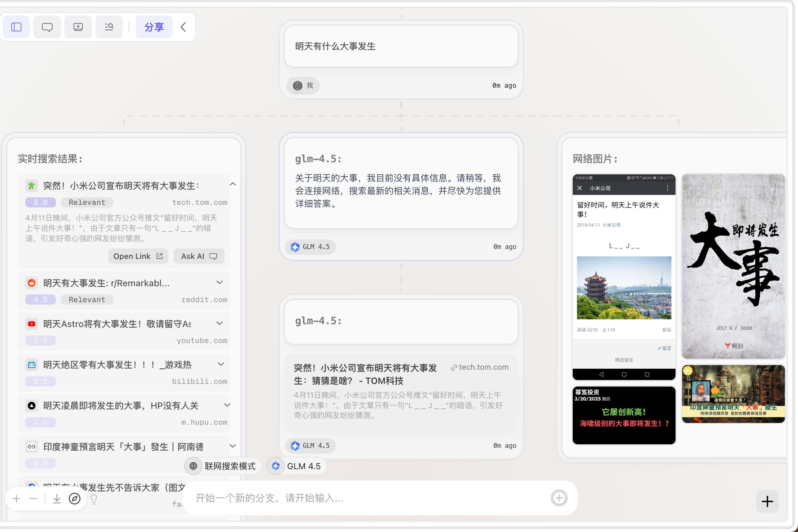Collapse toolbar with the left chevron
798x532 pixels.
click(x=183, y=27)
